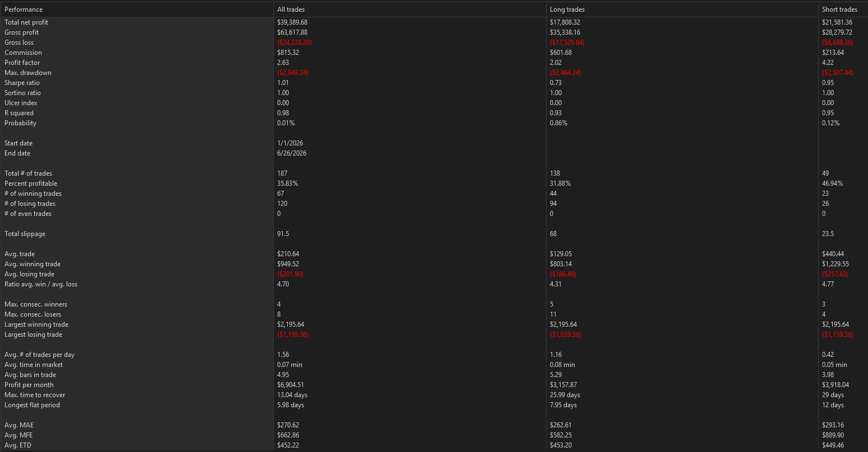Image resolution: width=868 pixels, height=452 pixels.
Task: Click the Total net profit row label
Action: (x=26, y=22)
